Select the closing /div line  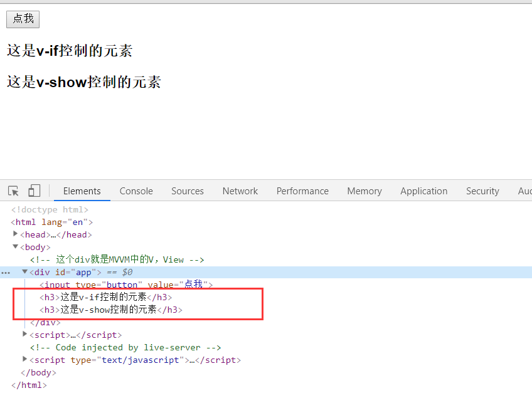(45, 322)
